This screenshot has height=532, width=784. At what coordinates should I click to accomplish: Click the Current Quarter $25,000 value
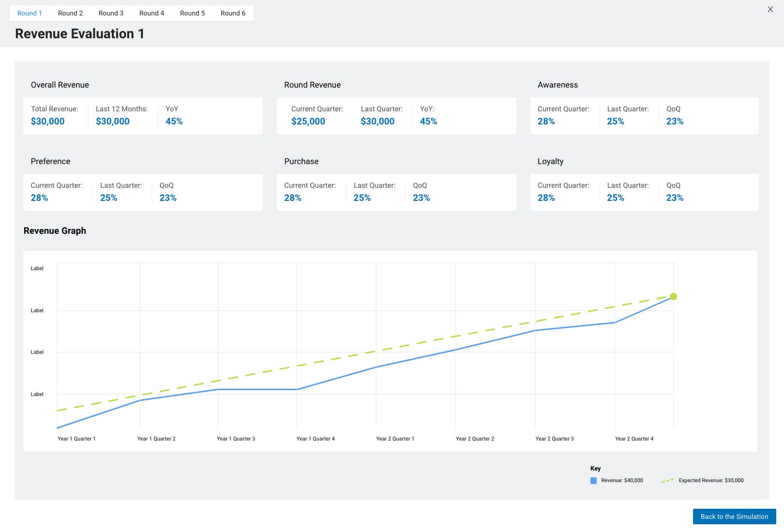(x=308, y=121)
